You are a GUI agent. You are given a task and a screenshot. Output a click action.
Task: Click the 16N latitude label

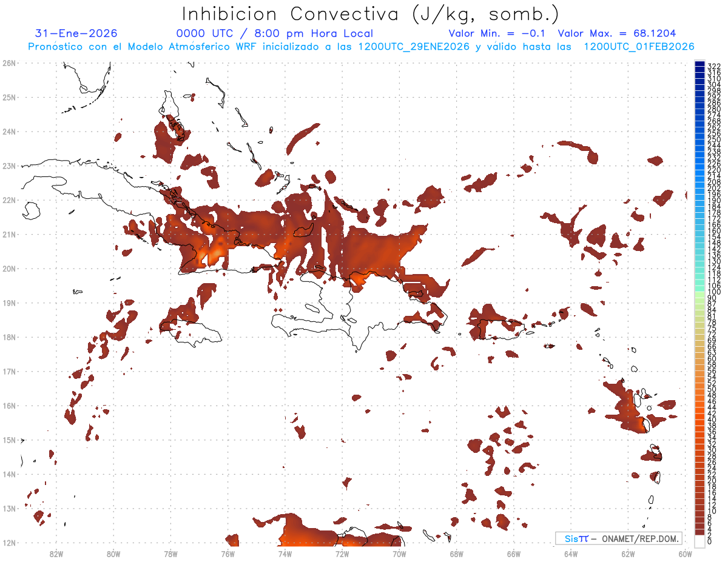tap(10, 406)
